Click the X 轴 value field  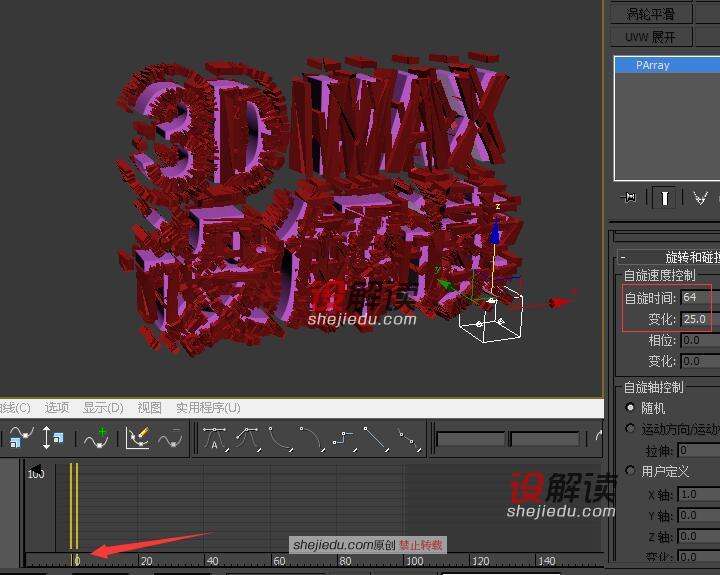coord(699,494)
